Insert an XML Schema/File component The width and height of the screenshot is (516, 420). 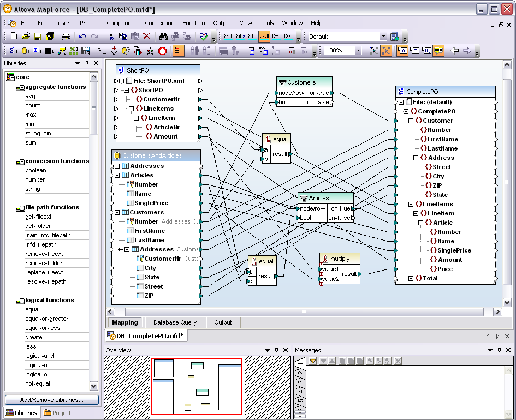coord(14,51)
